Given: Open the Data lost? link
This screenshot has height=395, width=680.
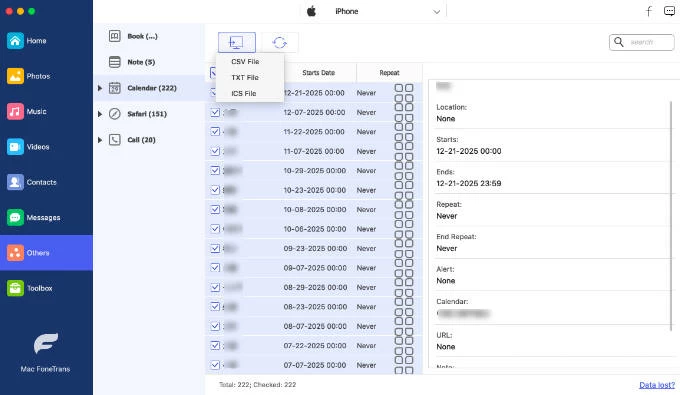Looking at the screenshot, I should (x=657, y=385).
